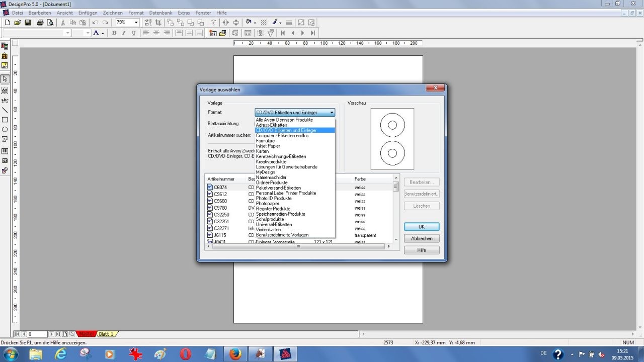This screenshot has width=644, height=362.
Task: Click the Farbe column header
Action: [372, 179]
